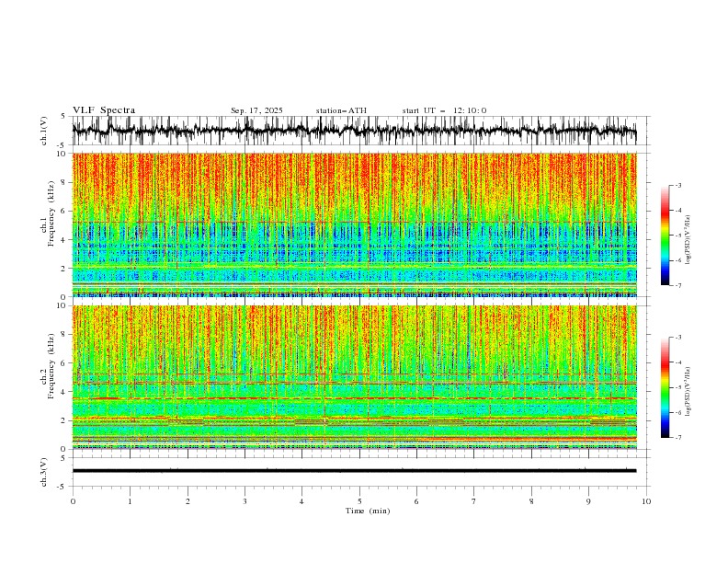The width and height of the screenshot is (728, 563).
Task: Click the "-5" voltage tick of ch.3(V) waveform
Action: pyautogui.click(x=62, y=487)
